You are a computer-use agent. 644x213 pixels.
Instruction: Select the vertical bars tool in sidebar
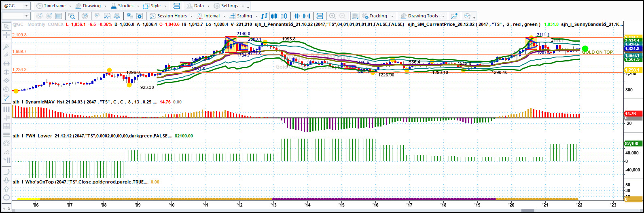pyautogui.click(x=6, y=109)
